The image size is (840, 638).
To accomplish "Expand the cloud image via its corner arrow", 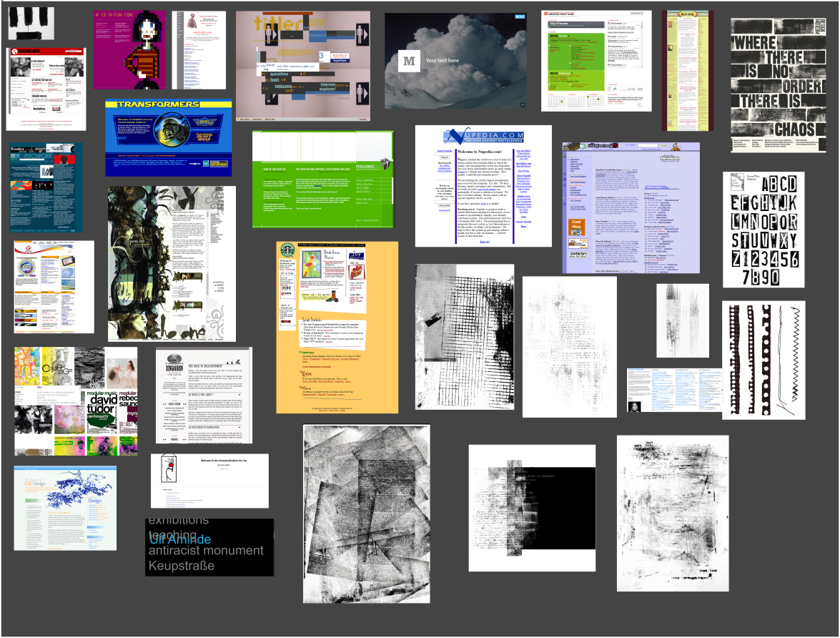I will click(523, 104).
